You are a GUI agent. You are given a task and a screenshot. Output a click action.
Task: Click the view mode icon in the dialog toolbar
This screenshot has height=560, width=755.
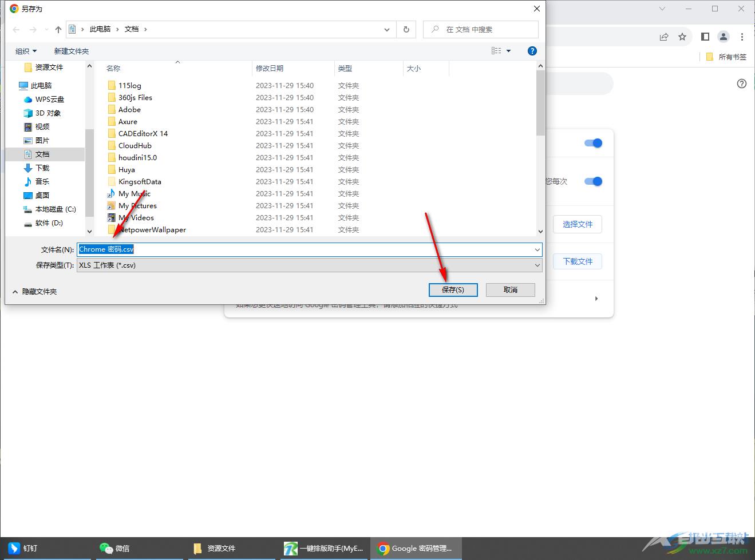pos(496,51)
